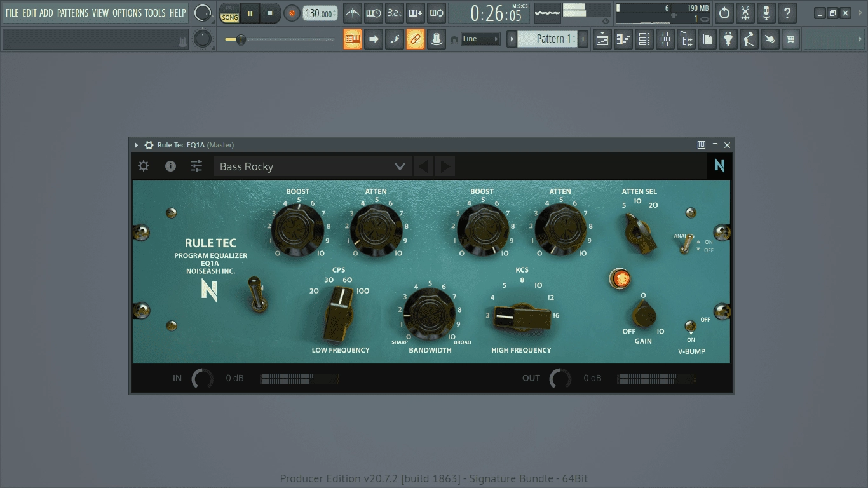Open plugin detached options grid icon

tap(702, 145)
